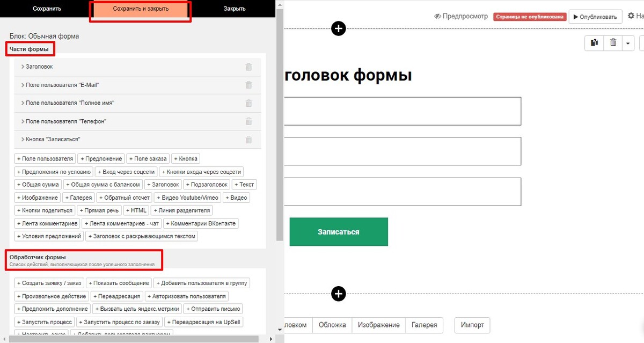The image size is (644, 343).
Task: Add an HTML part
Action: click(136, 210)
